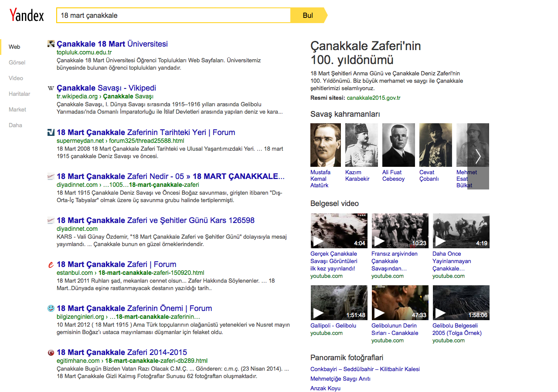Switch to Görsel search tab
Screen dimensions: 558x392
pyautogui.click(x=17, y=62)
